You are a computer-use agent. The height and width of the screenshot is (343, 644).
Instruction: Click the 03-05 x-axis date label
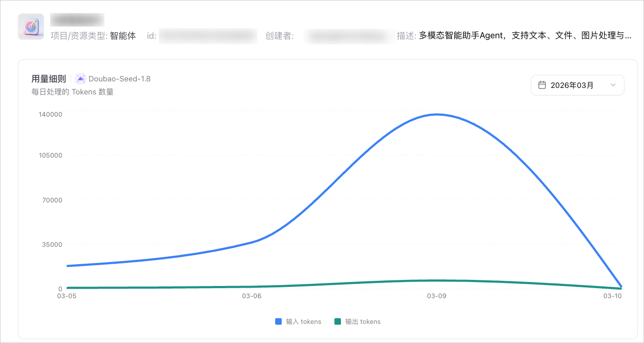pyautogui.click(x=67, y=296)
